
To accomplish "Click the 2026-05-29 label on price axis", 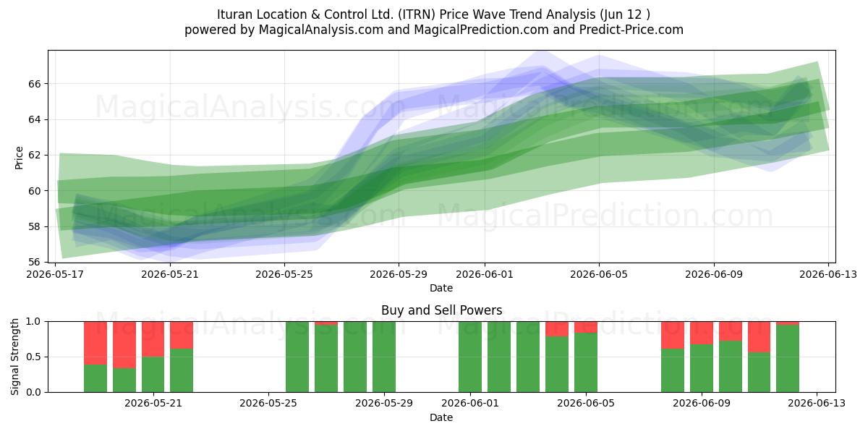I will click(x=399, y=274).
